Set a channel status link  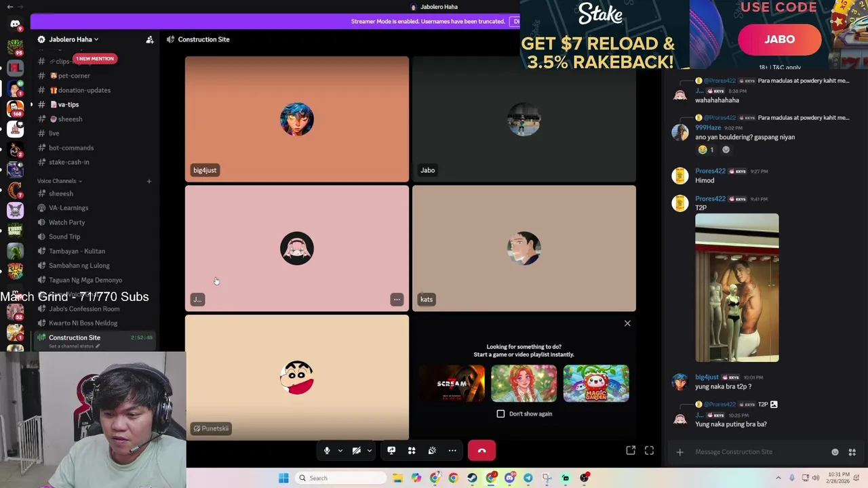click(x=74, y=346)
